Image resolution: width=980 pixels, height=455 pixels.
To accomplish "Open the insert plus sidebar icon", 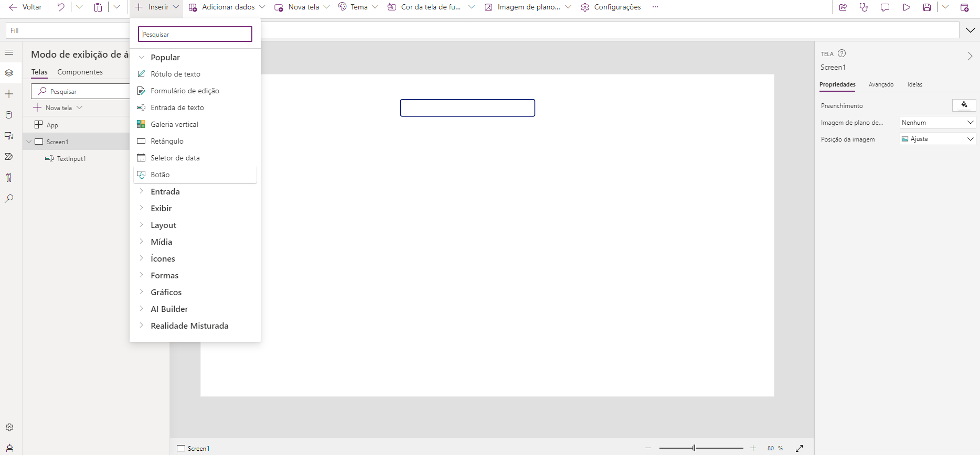I will [9, 94].
